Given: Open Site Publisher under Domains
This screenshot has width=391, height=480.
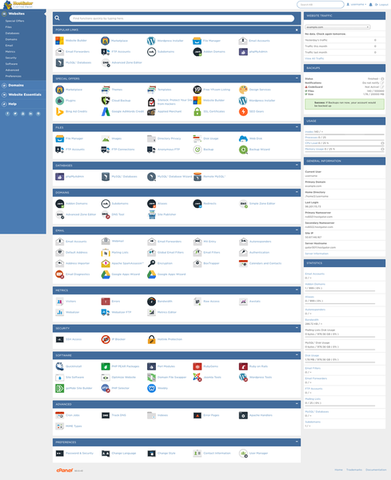Looking at the screenshot, I should (x=167, y=214).
